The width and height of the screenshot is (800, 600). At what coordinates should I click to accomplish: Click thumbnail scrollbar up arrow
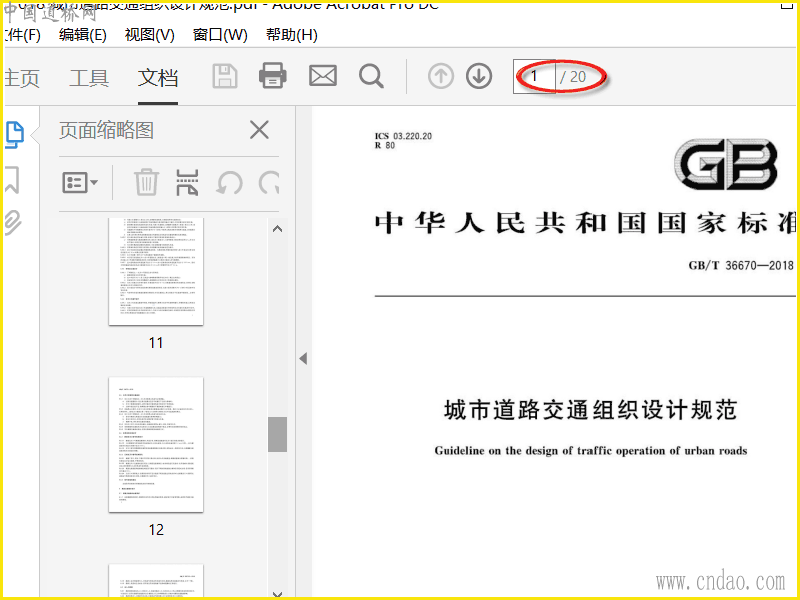278,229
